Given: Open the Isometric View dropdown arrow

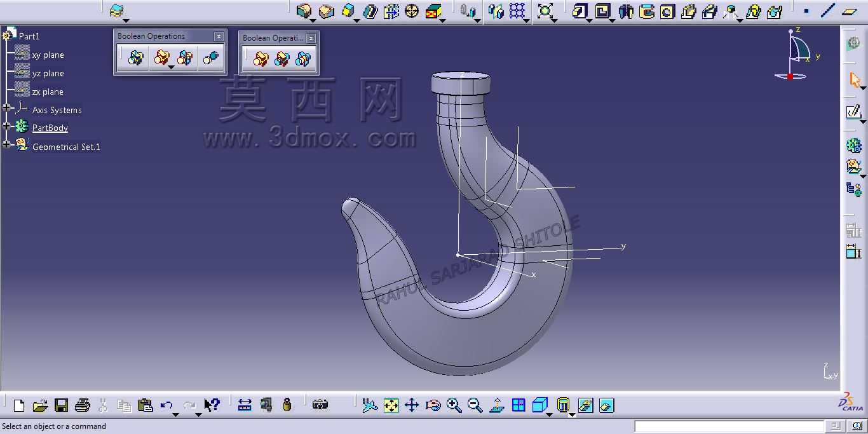Looking at the screenshot, I should click(x=549, y=414).
